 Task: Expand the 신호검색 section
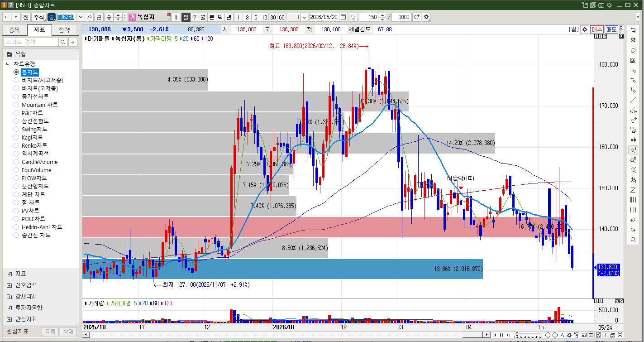click(x=9, y=285)
